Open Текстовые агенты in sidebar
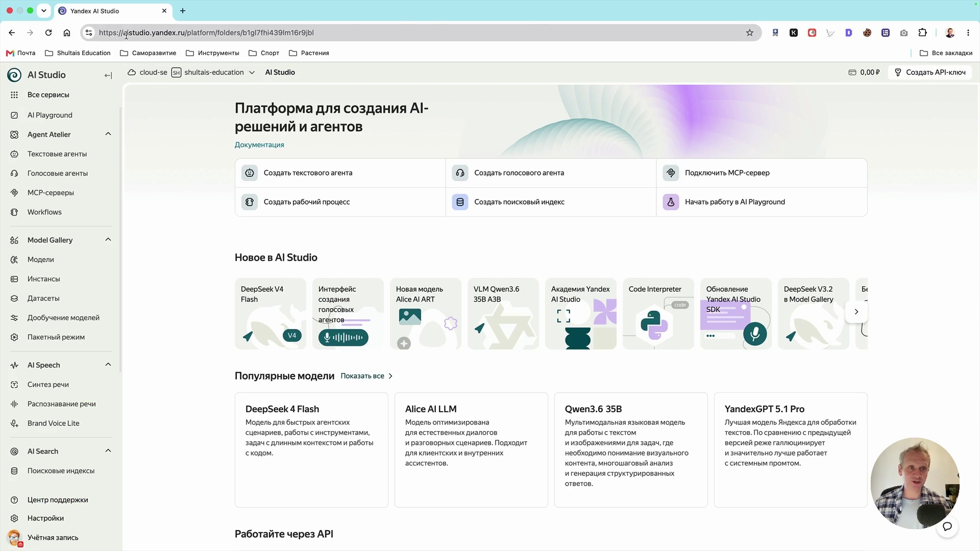The image size is (980, 551). coord(57,154)
